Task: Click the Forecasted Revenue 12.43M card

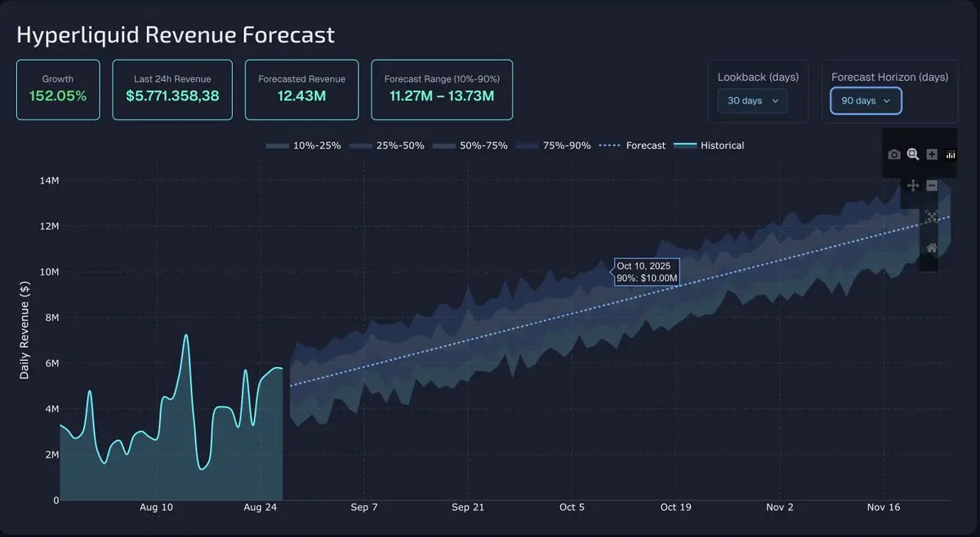Action: [x=301, y=90]
